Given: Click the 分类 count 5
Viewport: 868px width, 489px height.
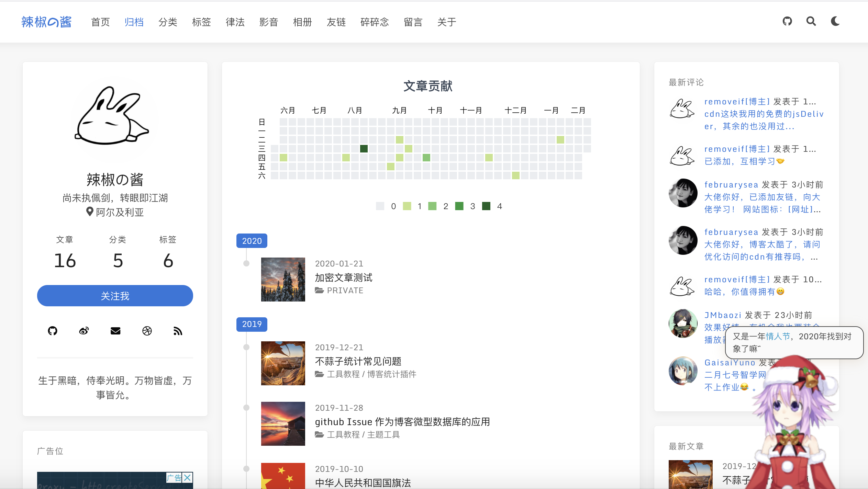Looking at the screenshot, I should [118, 260].
